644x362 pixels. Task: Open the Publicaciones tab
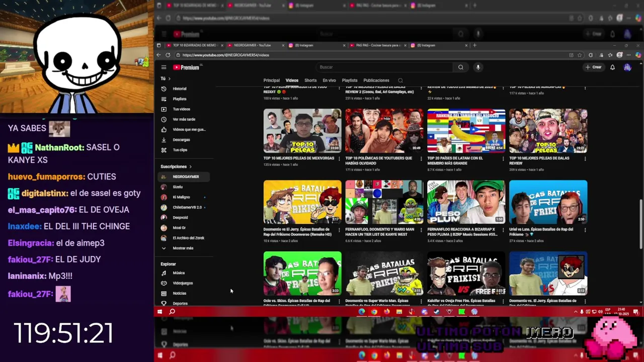[x=376, y=80]
